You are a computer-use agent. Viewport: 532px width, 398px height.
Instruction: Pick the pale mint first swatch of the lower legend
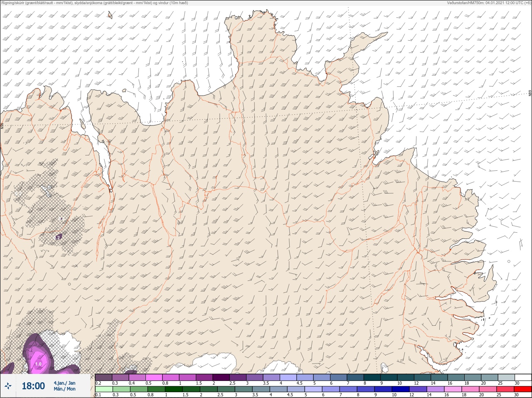(104, 389)
